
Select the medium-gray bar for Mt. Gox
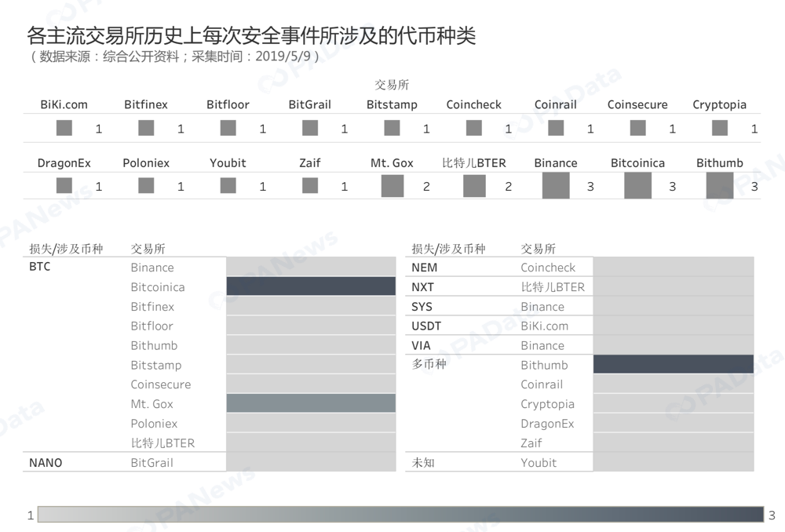pyautogui.click(x=311, y=403)
